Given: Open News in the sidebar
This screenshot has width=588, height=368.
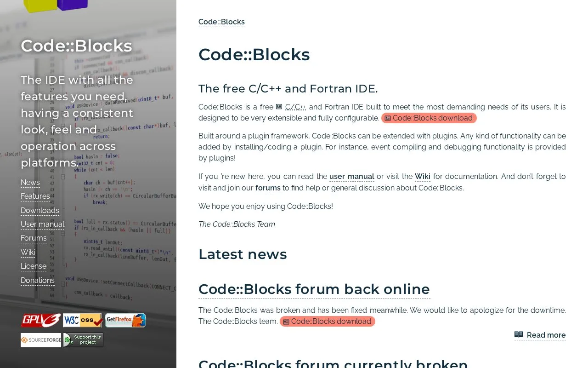Looking at the screenshot, I should (30, 182).
